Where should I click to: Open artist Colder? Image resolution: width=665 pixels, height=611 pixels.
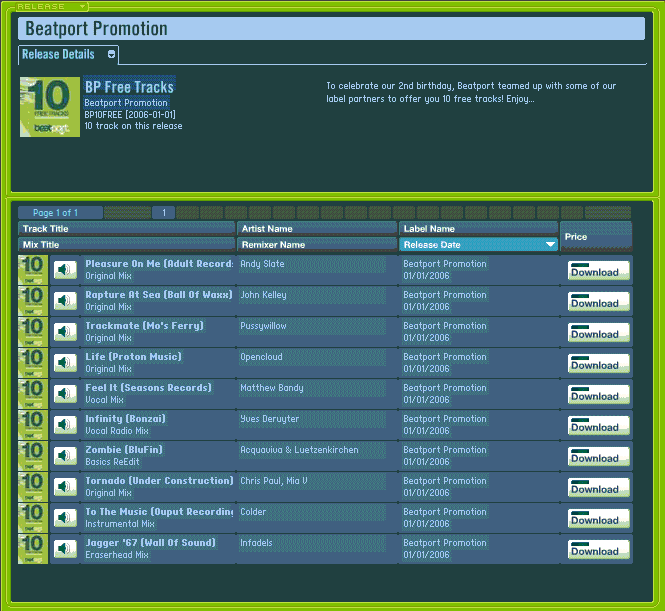coord(253,511)
